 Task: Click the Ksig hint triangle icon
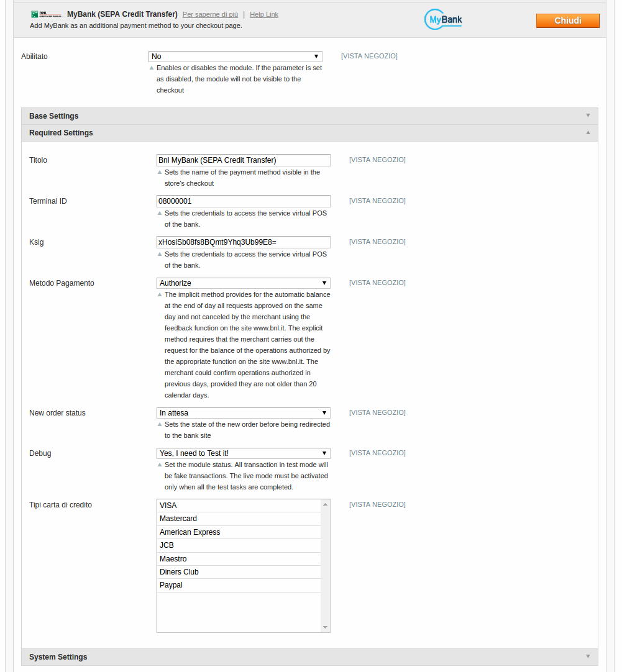(x=160, y=254)
